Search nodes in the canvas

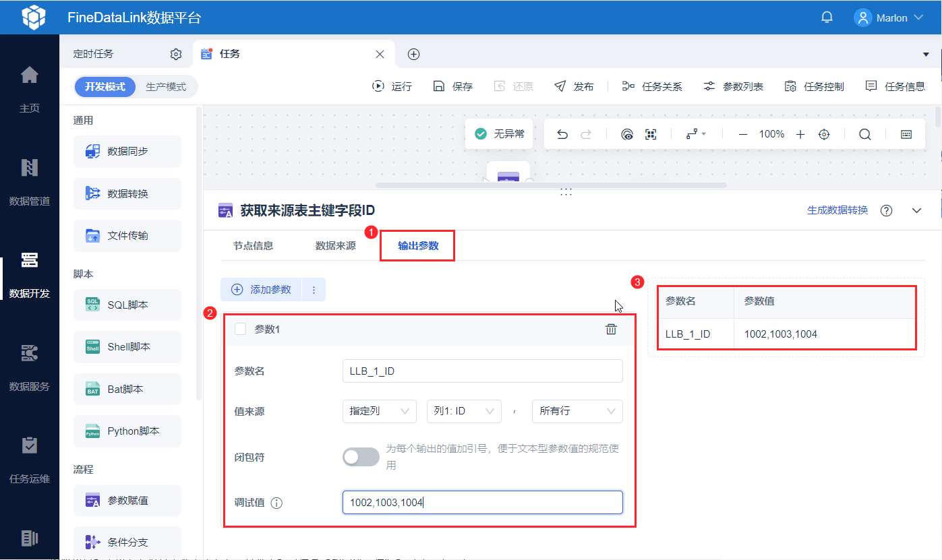[865, 134]
